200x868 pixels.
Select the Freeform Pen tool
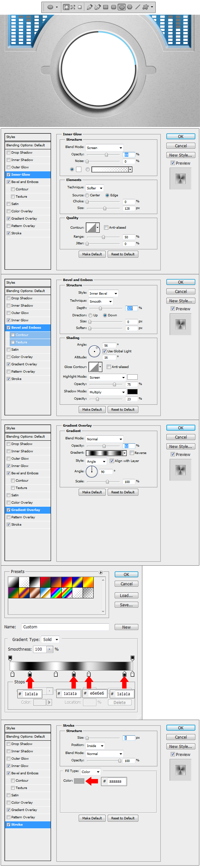[98, 7]
